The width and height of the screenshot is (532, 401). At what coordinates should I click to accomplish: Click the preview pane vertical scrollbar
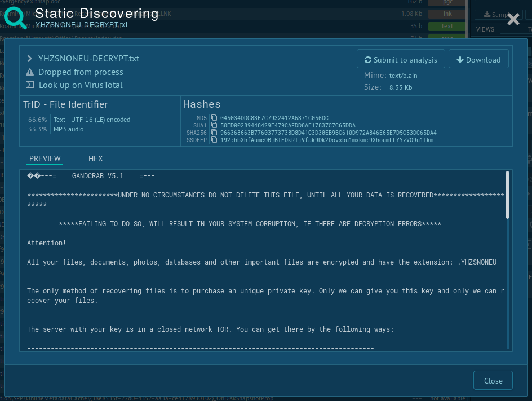[507, 195]
